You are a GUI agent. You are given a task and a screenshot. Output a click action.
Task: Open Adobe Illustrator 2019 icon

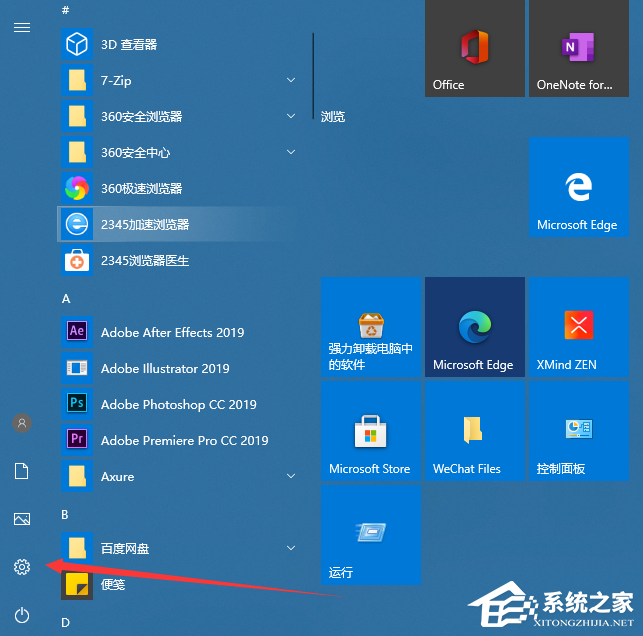point(77,368)
